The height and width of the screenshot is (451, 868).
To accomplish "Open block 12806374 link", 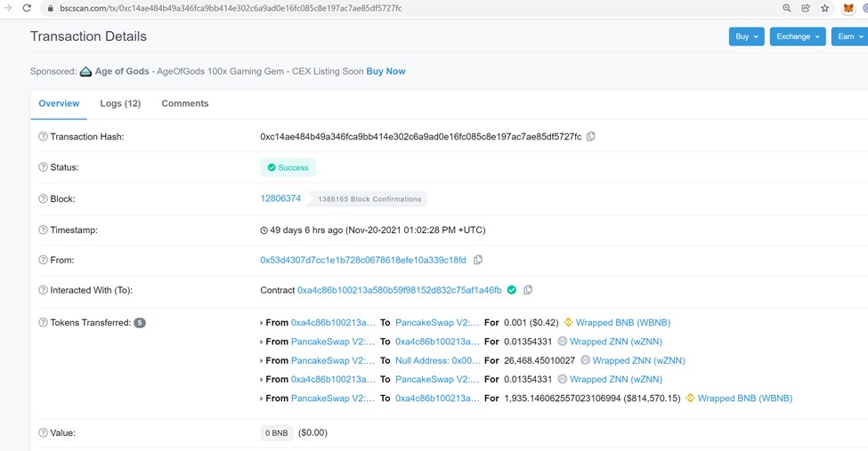I will point(280,198).
